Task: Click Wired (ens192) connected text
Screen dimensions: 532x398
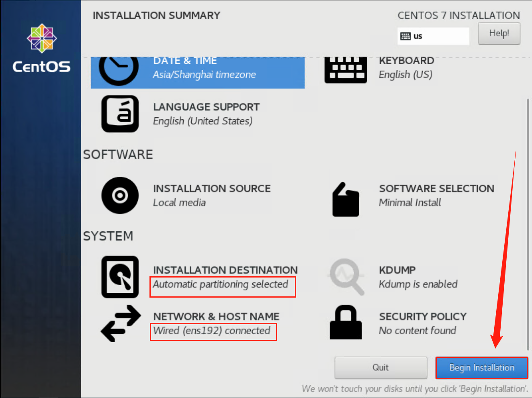Action: pos(212,331)
